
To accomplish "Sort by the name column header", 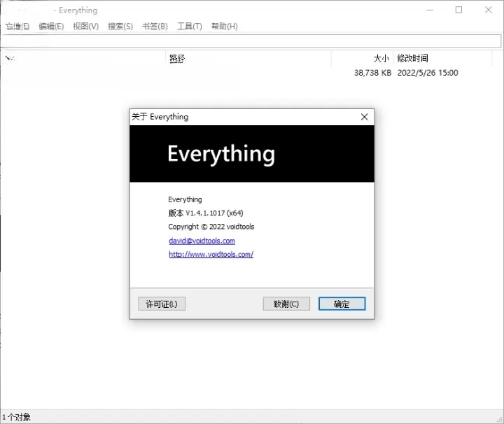I will [83, 59].
